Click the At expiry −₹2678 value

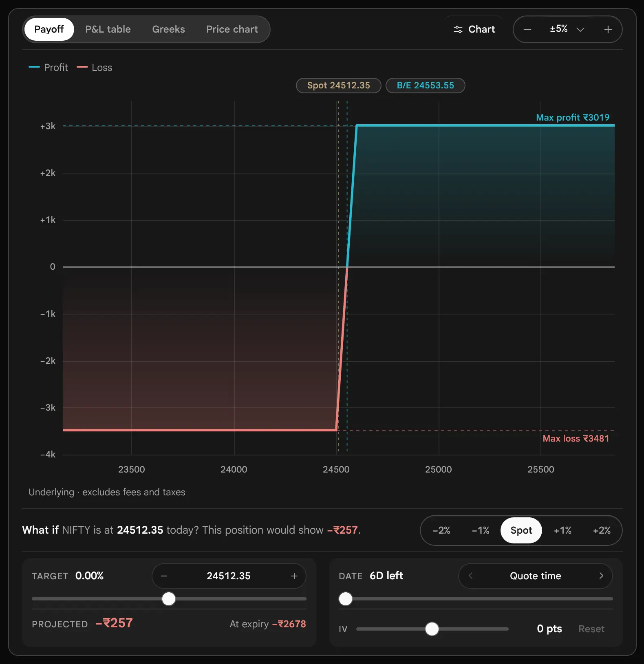click(x=289, y=624)
